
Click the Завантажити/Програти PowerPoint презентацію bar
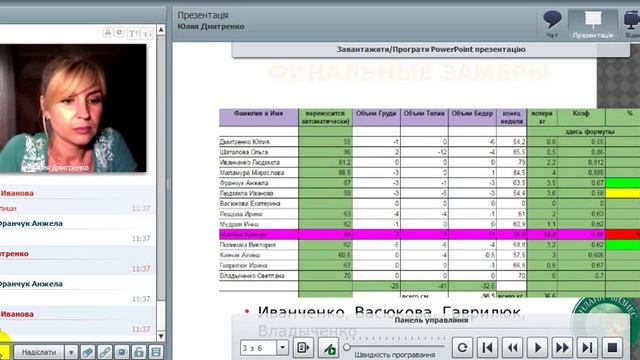pos(431,49)
